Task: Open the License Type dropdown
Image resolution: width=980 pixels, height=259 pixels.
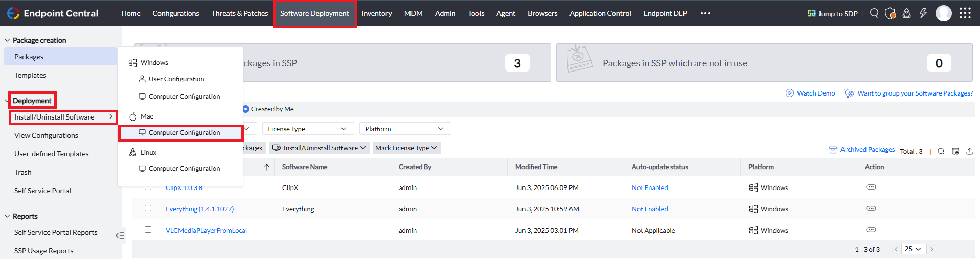Action: (x=307, y=129)
